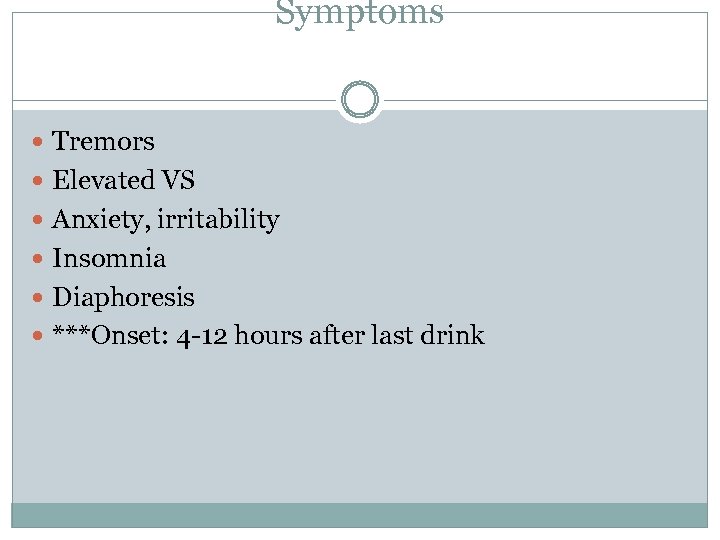Select the Insomnia bullet text
The width and height of the screenshot is (720, 540).
[x=109, y=259]
